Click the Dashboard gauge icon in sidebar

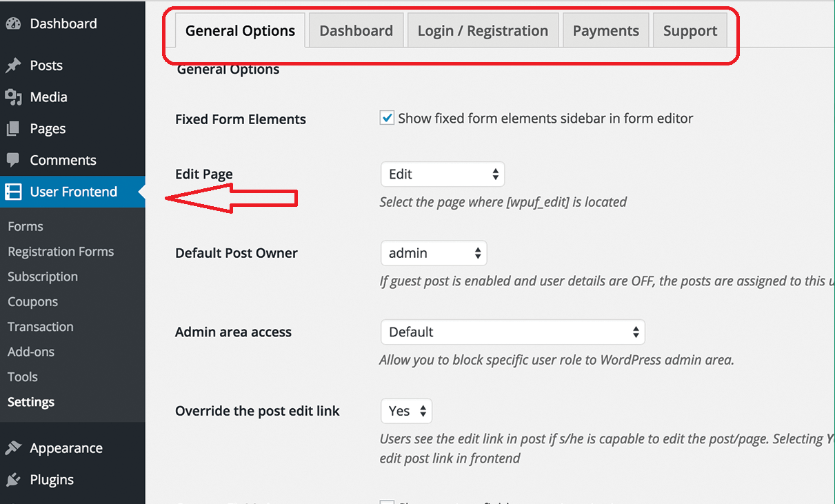pos(13,24)
